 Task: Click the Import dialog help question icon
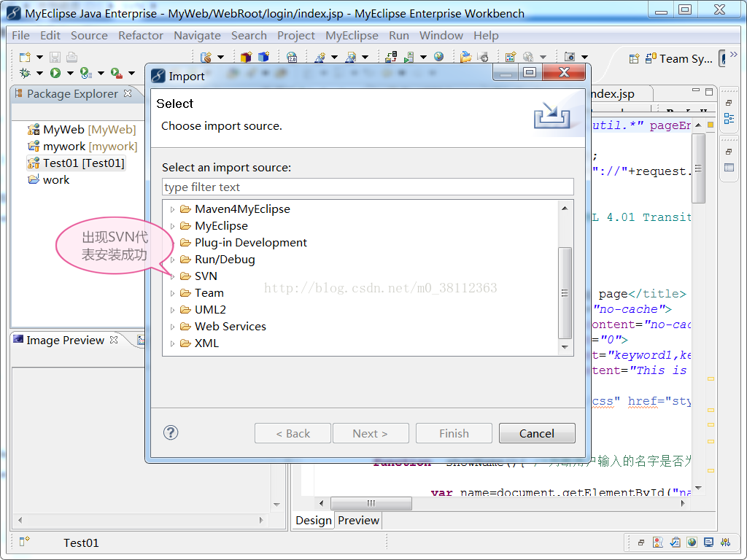[171, 433]
